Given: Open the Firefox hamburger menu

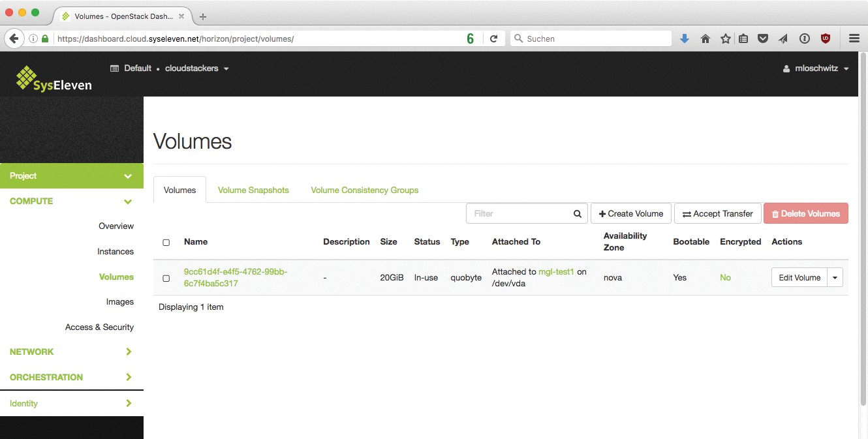Looking at the screenshot, I should pos(854,39).
